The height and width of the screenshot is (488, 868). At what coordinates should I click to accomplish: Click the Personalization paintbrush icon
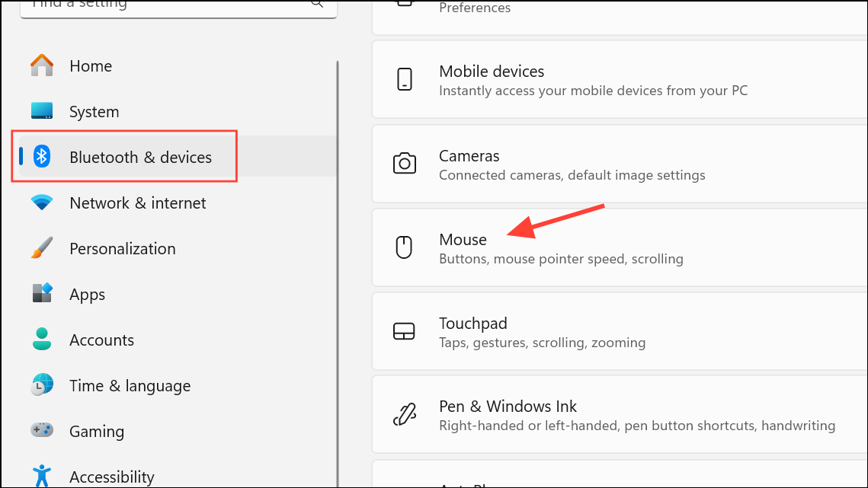tap(41, 248)
